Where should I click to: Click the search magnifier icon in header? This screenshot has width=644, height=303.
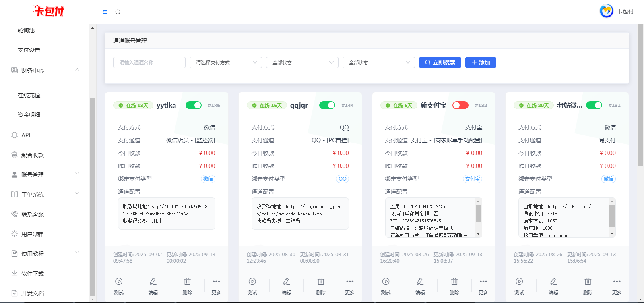point(118,12)
